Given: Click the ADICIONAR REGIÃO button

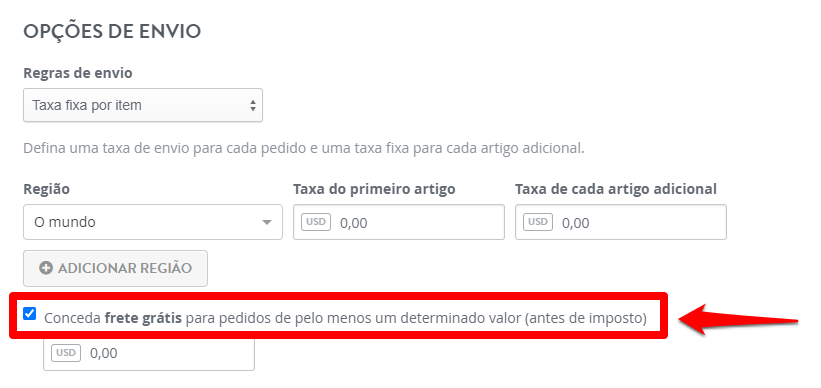Looking at the screenshot, I should tap(116, 269).
